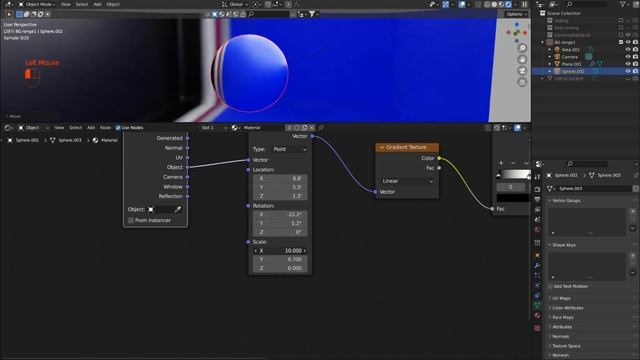Pick object with eyedropper in Texture Coordinate node
Viewport: 640px width, 360px height.
tap(178, 209)
